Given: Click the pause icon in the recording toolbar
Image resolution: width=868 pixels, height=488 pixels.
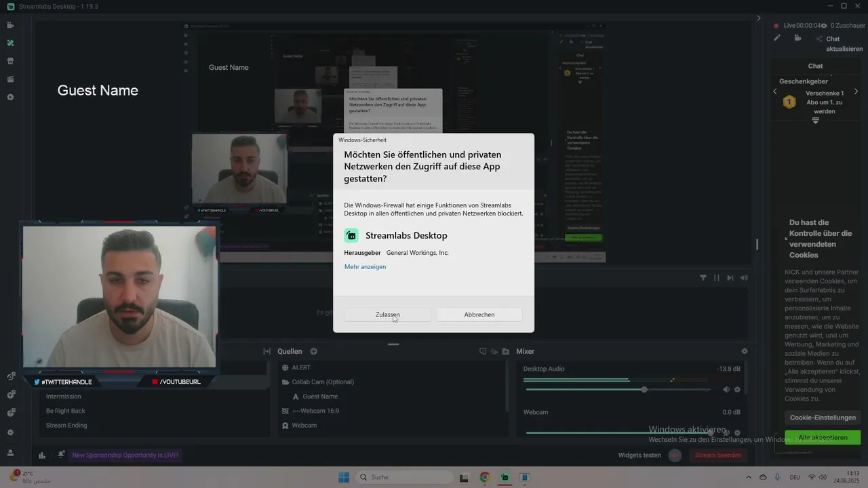Looking at the screenshot, I should (716, 278).
